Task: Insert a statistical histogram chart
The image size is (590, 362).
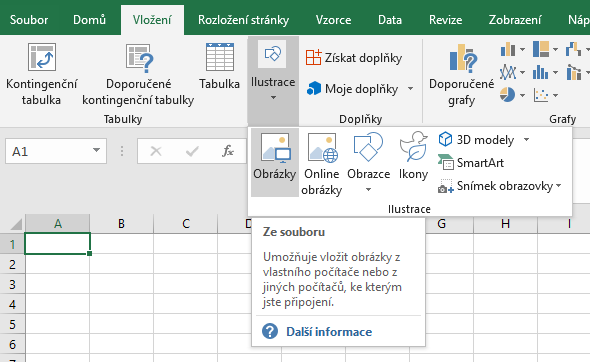Action: click(541, 72)
